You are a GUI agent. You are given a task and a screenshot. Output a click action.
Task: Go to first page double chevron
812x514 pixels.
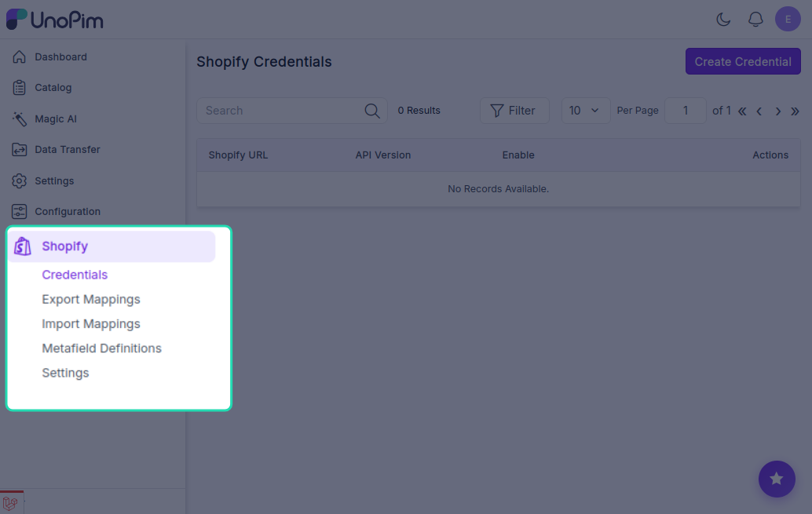point(742,111)
